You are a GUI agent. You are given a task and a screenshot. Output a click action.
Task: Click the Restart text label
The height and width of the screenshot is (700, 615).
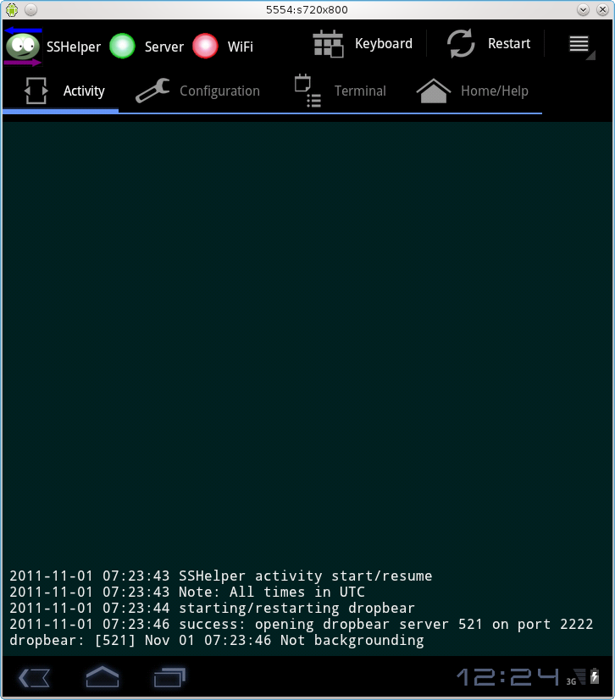[x=509, y=44]
